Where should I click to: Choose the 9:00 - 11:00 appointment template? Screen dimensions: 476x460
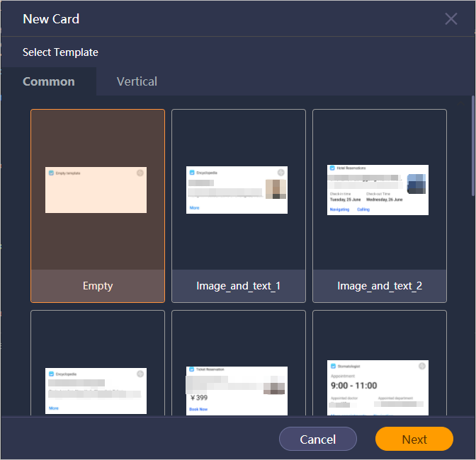point(380,363)
